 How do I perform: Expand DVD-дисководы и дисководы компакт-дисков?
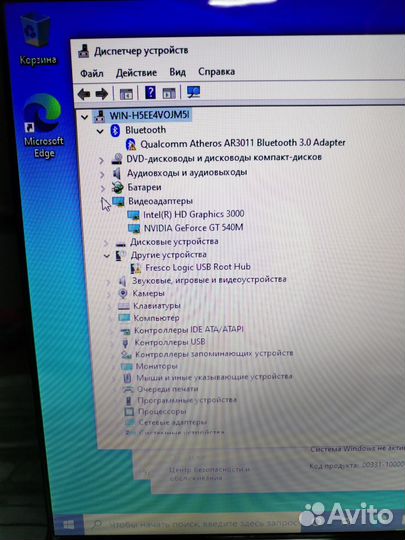point(101,160)
